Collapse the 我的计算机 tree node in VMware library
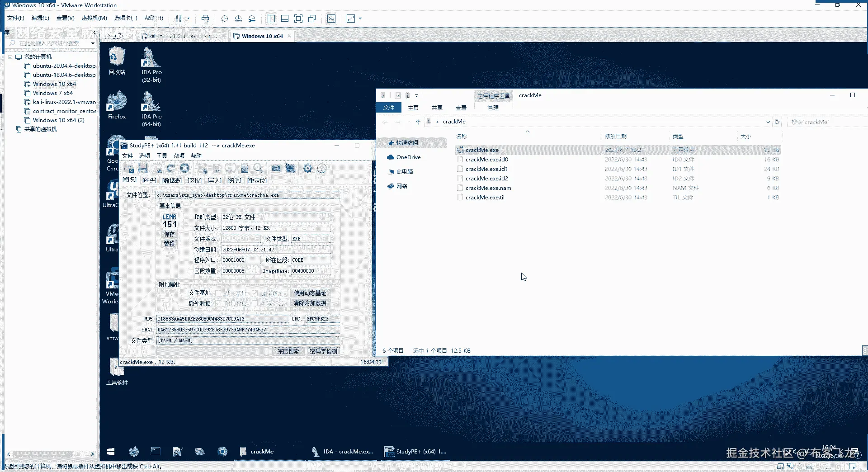This screenshot has width=868, height=472. pyautogui.click(x=10, y=57)
